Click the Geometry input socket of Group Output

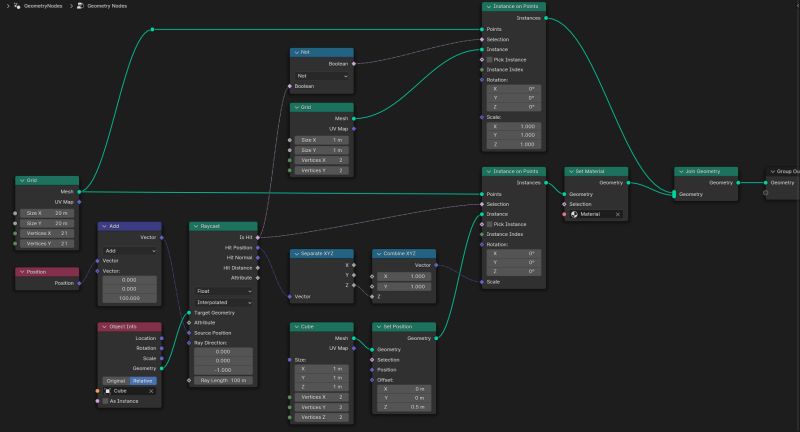pyautogui.click(x=765, y=183)
